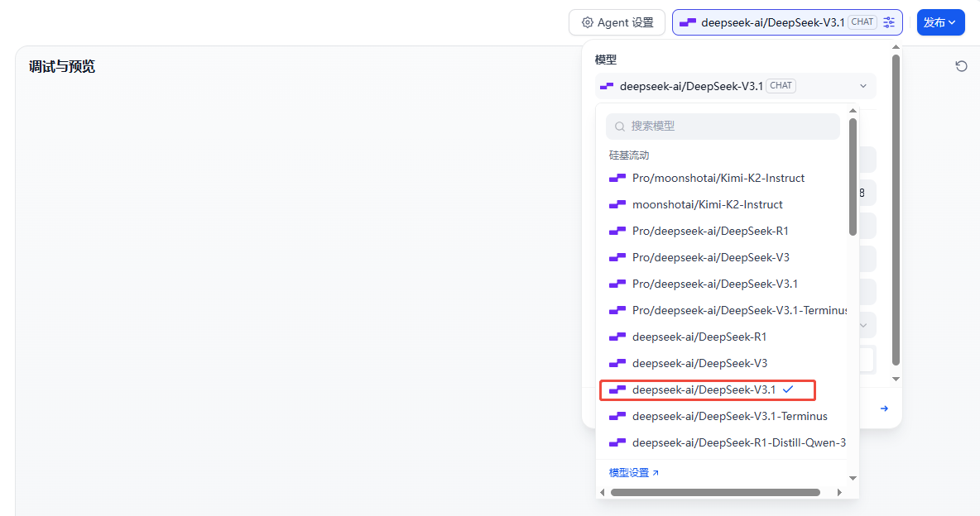Click the reset conversation refresh icon
Image resolution: width=980 pixels, height=516 pixels.
point(961,66)
